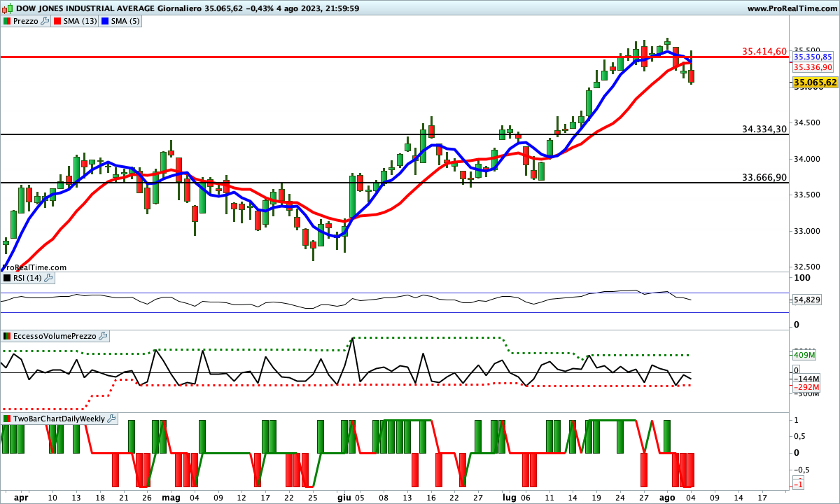Click the yellow 35.065,62 current price tag
The height and width of the screenshot is (504, 840).
tap(815, 83)
